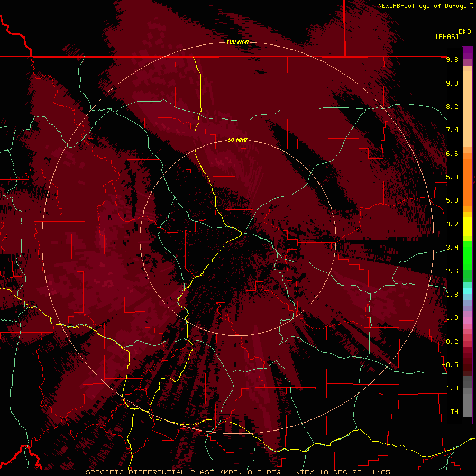The width and height of the screenshot is (476, 476).
Task: Select the 9.0 value on the scale
Action: (x=452, y=83)
